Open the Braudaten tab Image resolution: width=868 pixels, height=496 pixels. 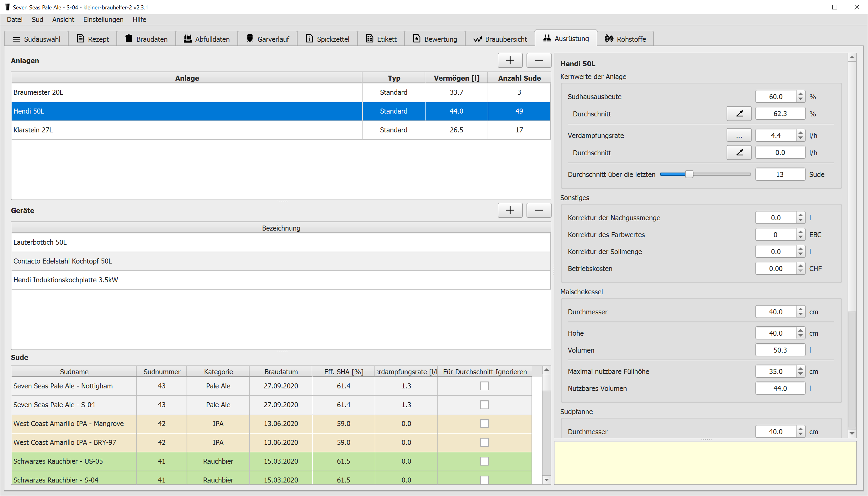point(146,39)
